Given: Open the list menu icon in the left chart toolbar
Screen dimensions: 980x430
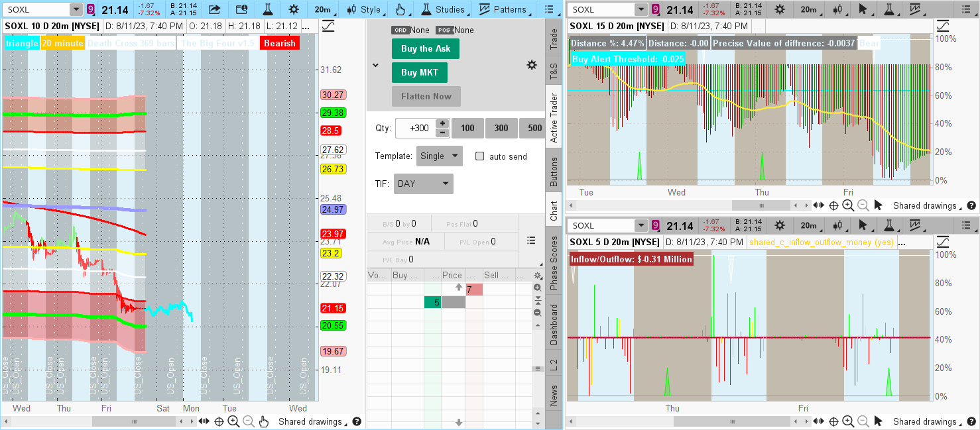Looking at the screenshot, I should pyautogui.click(x=548, y=9).
